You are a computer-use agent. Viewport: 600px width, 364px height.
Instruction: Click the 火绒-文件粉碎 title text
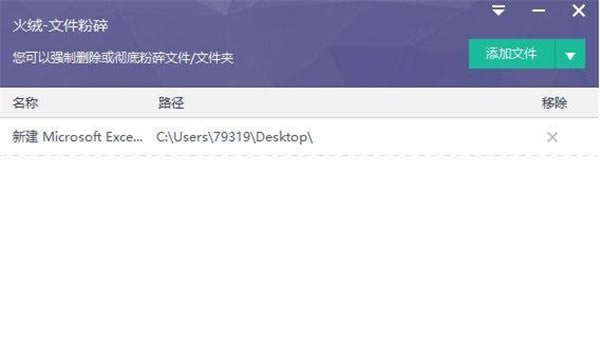click(60, 26)
